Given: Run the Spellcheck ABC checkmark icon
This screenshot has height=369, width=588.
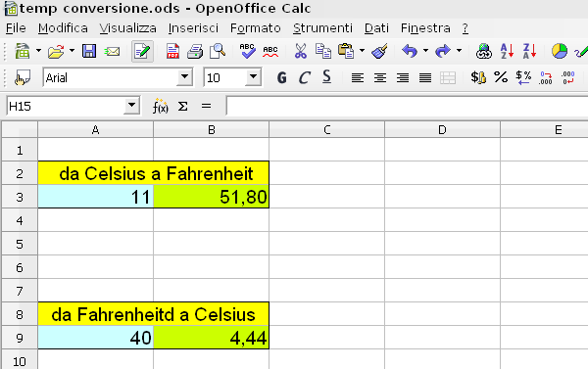Looking at the screenshot, I should click(x=248, y=51).
